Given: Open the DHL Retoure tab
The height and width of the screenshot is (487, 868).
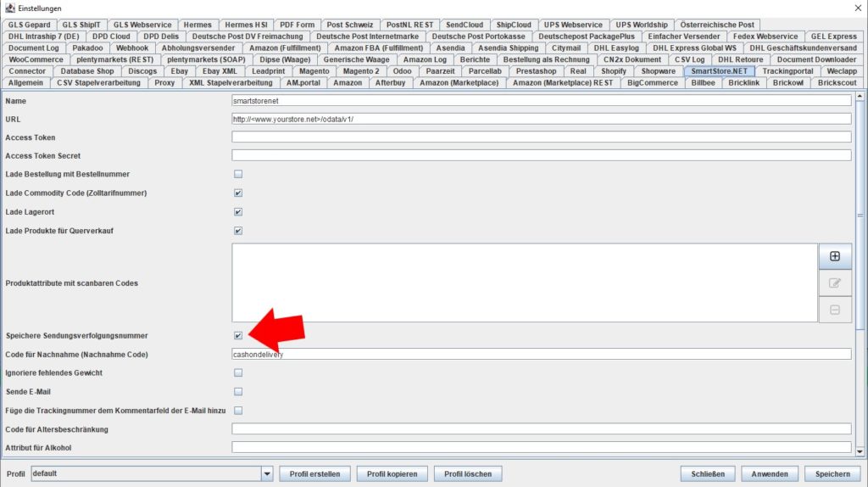Looking at the screenshot, I should (x=740, y=59).
